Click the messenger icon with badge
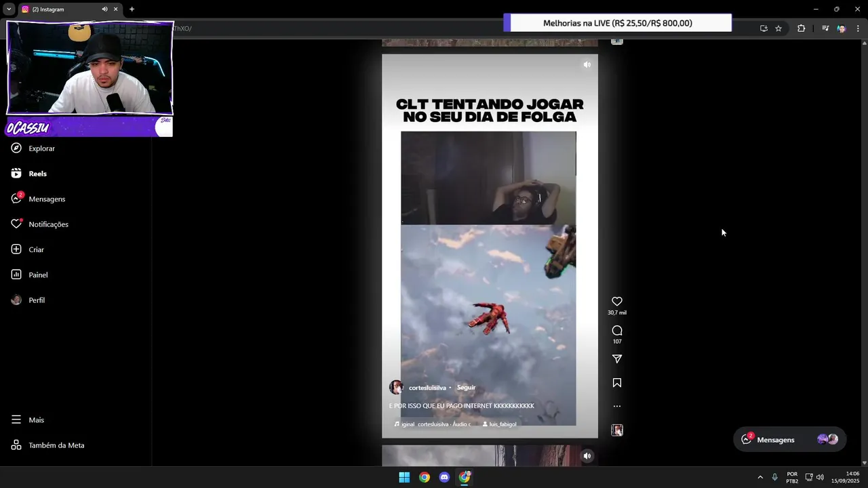Screen dimensions: 868x488 tap(16, 199)
